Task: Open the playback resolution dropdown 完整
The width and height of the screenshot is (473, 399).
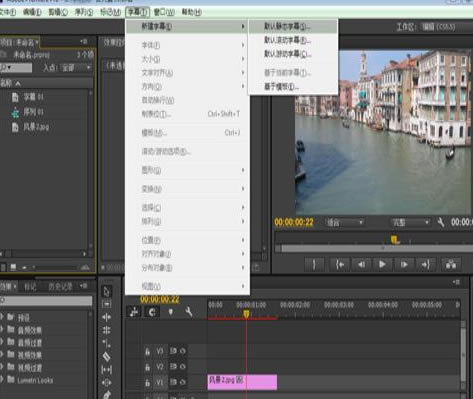Action: coord(410,222)
